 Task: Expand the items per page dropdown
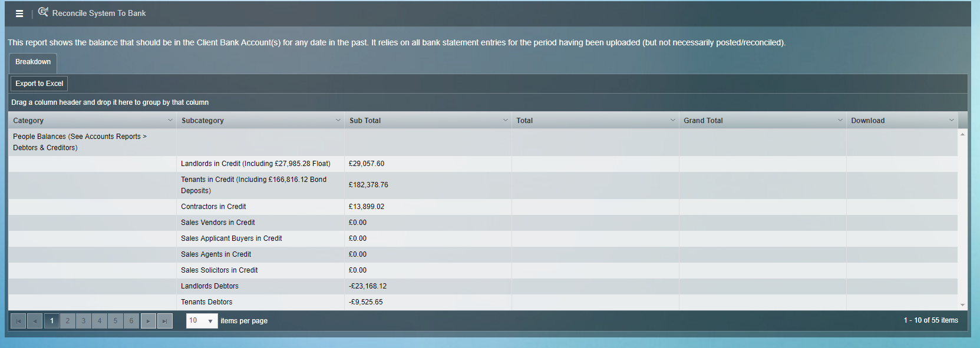(210, 321)
